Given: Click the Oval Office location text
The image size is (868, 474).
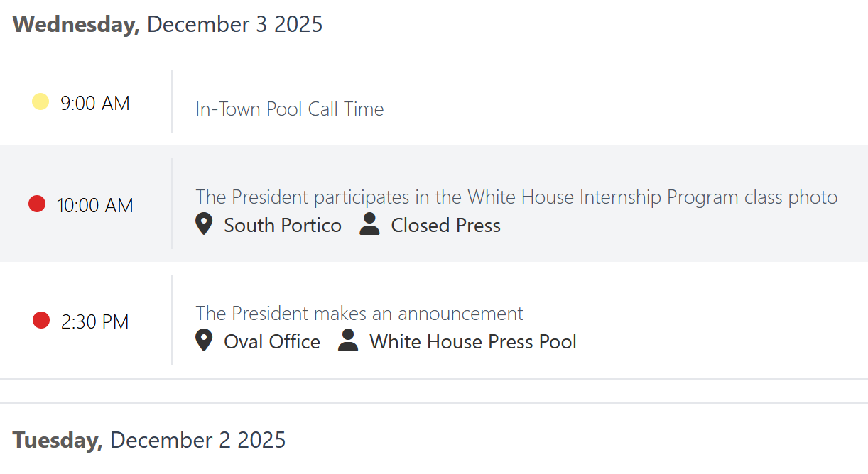Looking at the screenshot, I should 272,342.
